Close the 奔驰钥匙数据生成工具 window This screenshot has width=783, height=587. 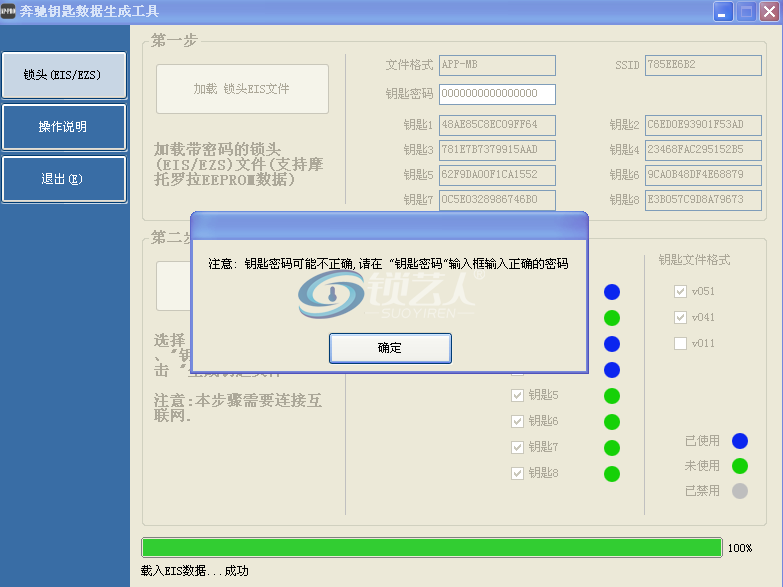769,11
